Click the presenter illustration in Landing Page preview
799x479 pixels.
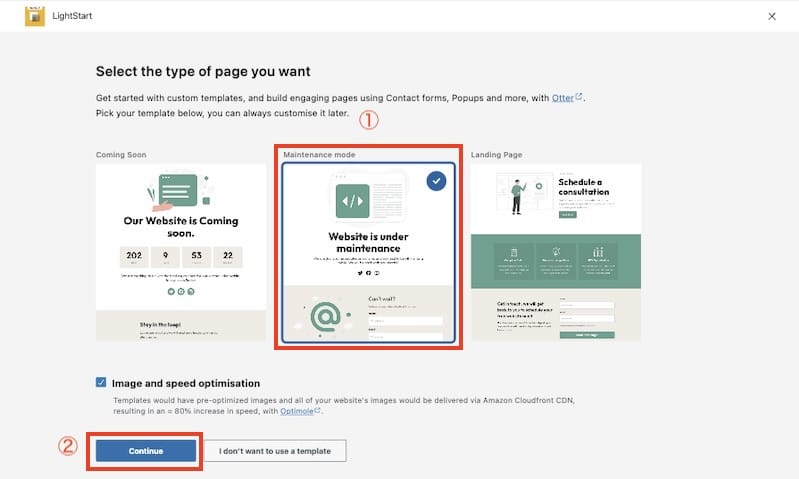[518, 195]
